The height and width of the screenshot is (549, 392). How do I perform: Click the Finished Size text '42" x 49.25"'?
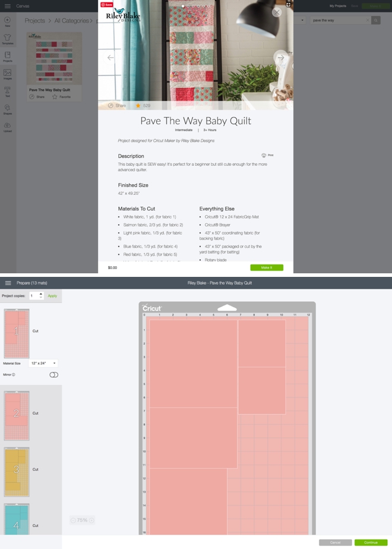[x=129, y=193]
